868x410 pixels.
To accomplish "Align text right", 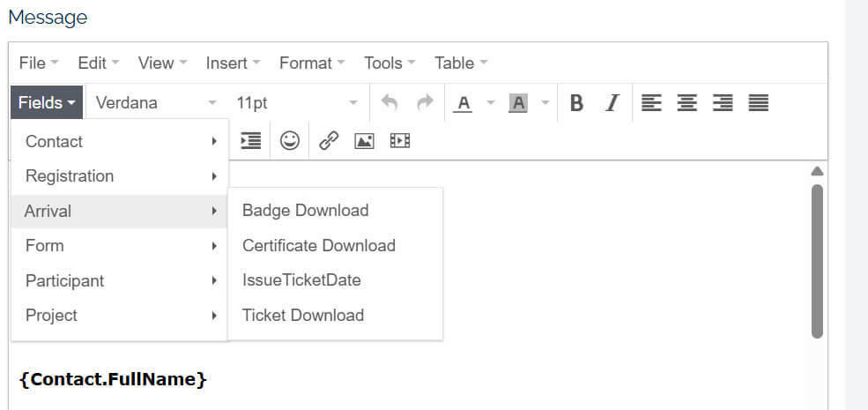I will [x=723, y=103].
